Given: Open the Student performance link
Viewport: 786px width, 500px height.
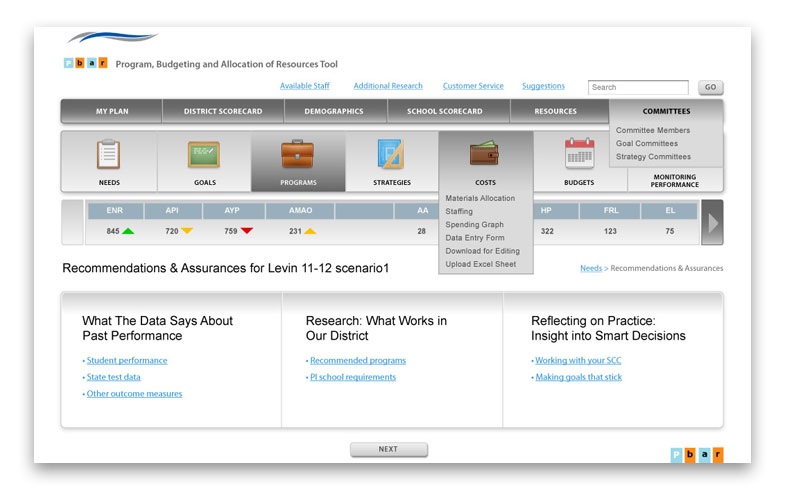Looking at the screenshot, I should pos(127,360).
